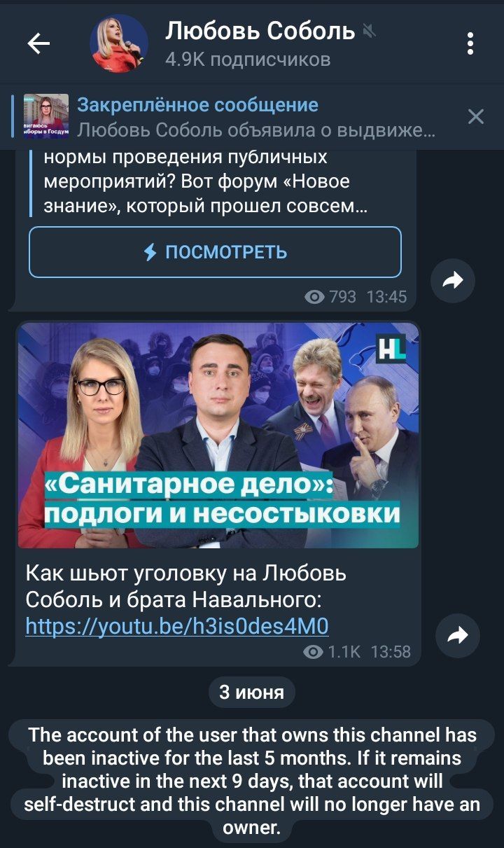Open the Санитарное дело video preview image
Screen dimensions: 504x848
(218, 436)
